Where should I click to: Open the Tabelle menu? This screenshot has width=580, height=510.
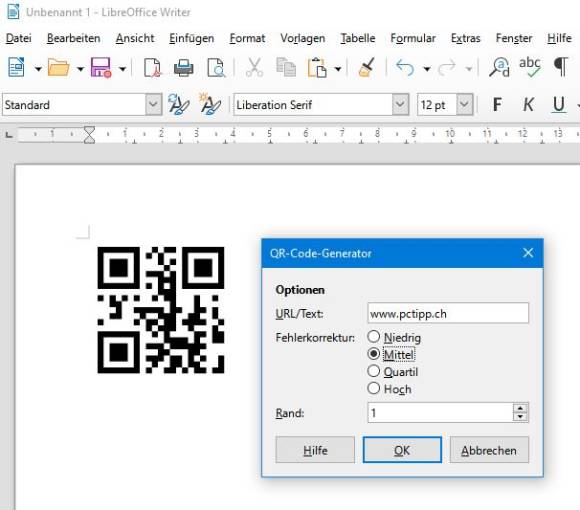pyautogui.click(x=358, y=38)
